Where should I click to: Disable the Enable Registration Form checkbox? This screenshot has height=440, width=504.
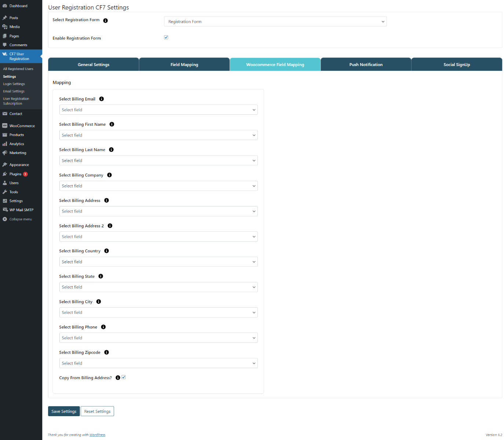(x=166, y=37)
